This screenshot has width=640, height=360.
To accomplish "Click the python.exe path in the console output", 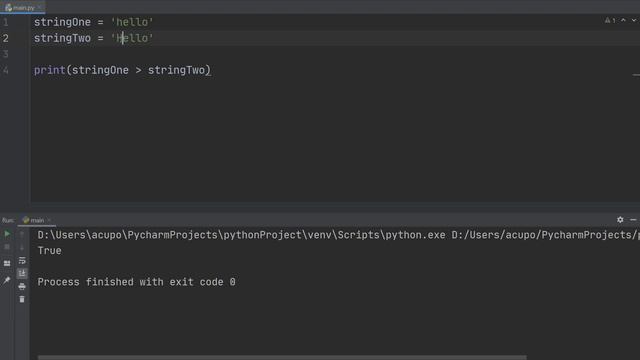I will click(x=241, y=235).
